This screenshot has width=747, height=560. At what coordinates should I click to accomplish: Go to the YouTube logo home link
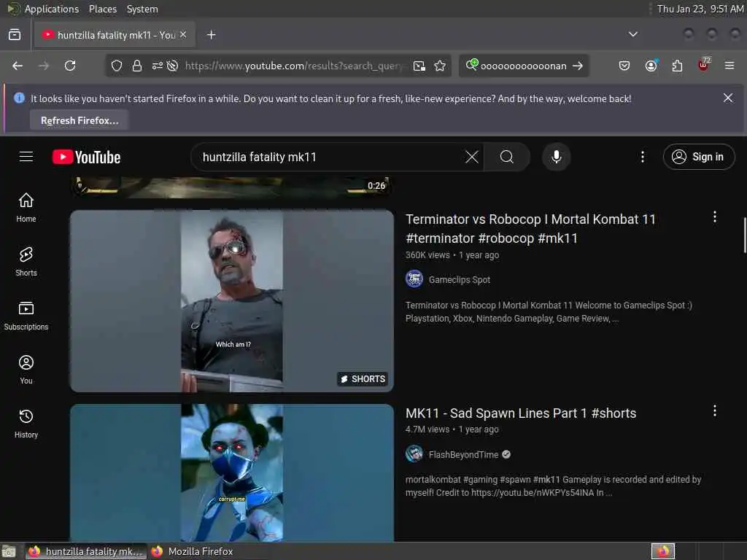coord(86,157)
